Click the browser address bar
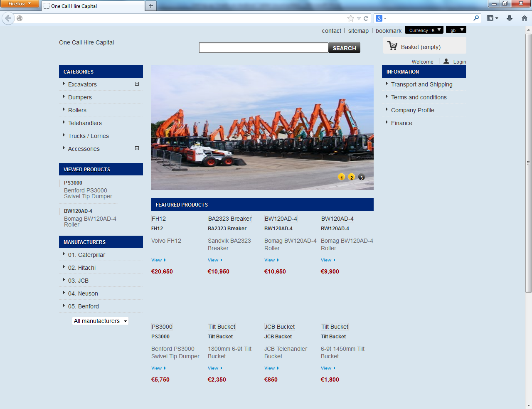 [x=185, y=18]
